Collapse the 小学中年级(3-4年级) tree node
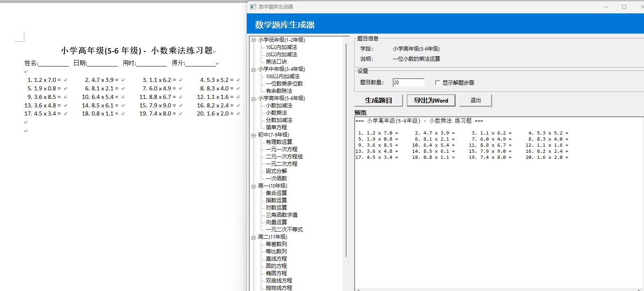Image resolution: width=644 pixels, height=291 pixels. pyautogui.click(x=254, y=69)
